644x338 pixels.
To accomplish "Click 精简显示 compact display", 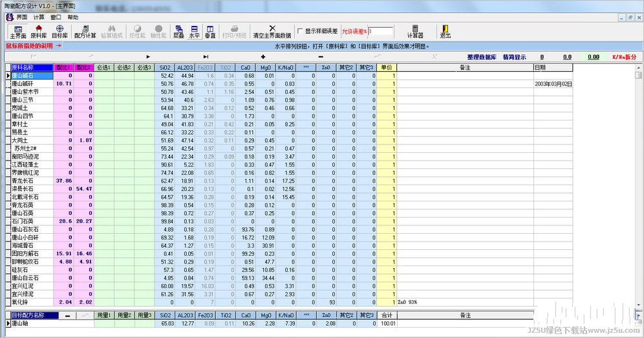I will (515, 57).
